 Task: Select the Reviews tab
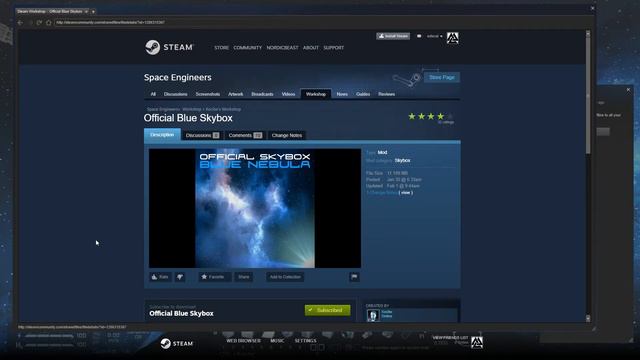[387, 94]
